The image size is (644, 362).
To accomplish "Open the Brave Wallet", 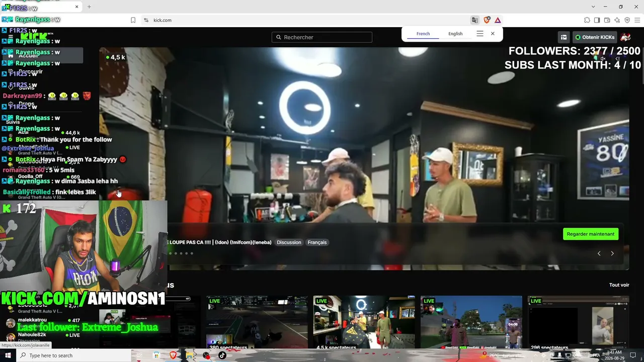I will tap(607, 20).
